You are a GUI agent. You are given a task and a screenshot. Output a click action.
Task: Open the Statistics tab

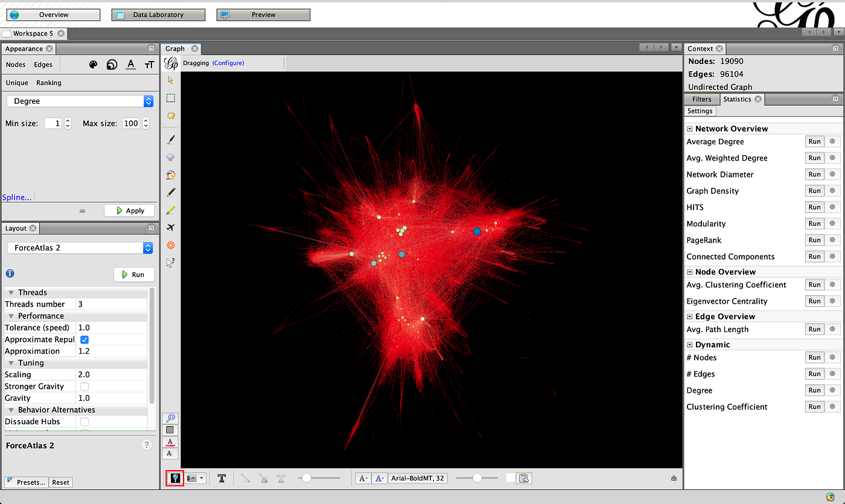737,99
